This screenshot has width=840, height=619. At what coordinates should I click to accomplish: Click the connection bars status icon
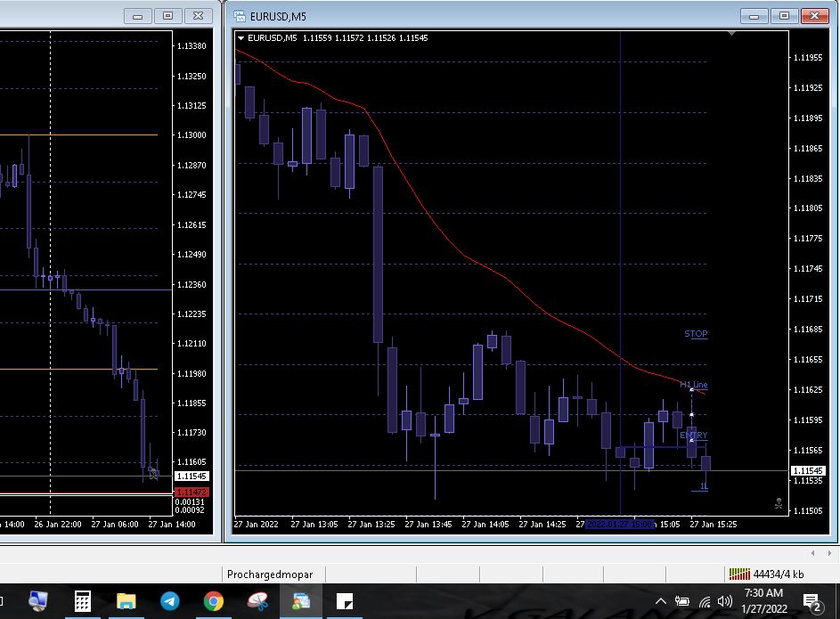point(738,574)
